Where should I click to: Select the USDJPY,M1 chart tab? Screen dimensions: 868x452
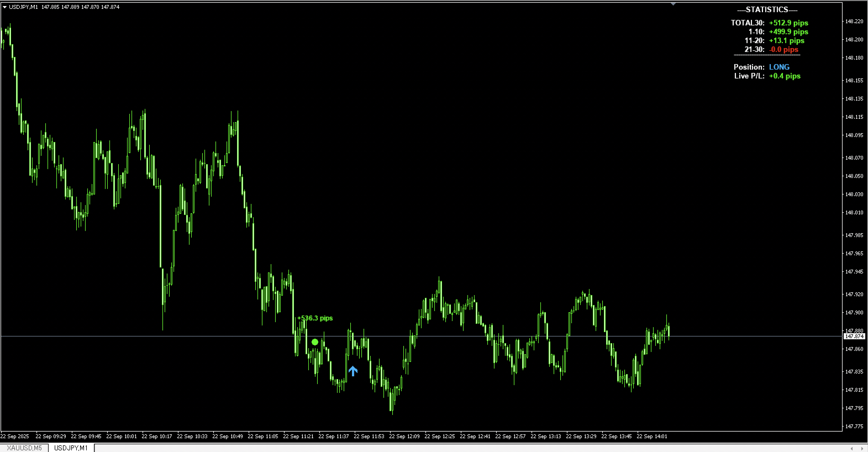click(x=71, y=448)
